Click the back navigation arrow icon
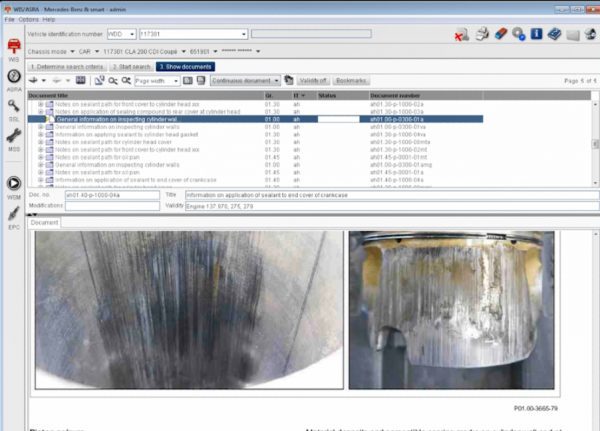 click(34, 80)
